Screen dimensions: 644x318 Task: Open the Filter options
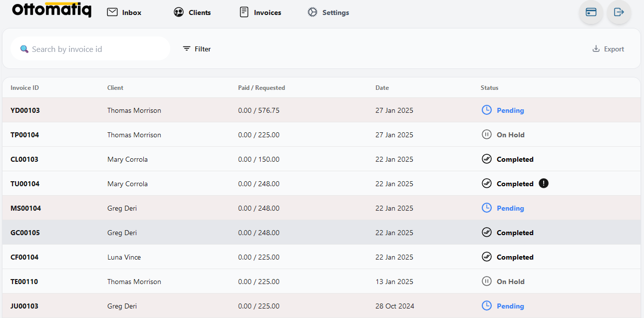(x=197, y=49)
